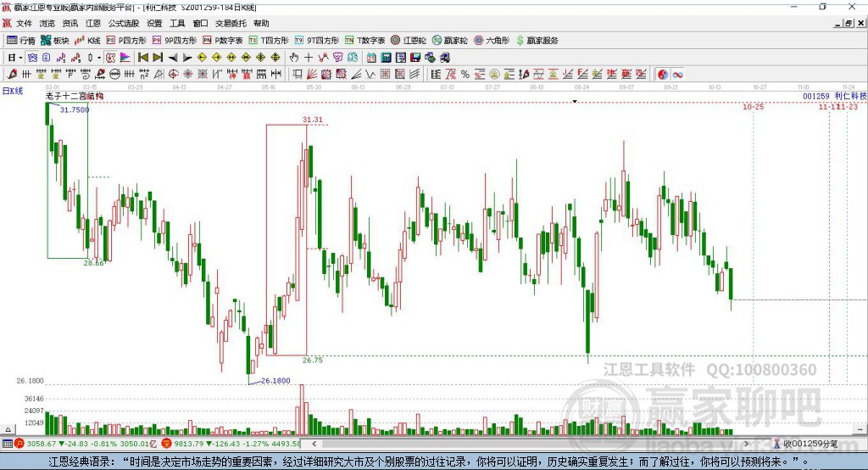This screenshot has width=868, height=470.
Task: Open the 浏览 menu
Action: click(47, 23)
